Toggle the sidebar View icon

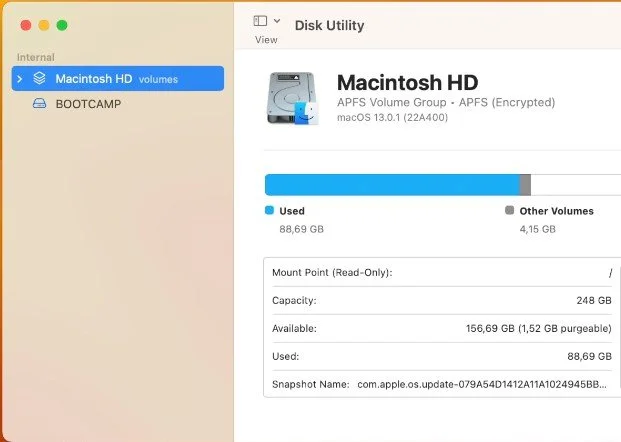coord(260,21)
